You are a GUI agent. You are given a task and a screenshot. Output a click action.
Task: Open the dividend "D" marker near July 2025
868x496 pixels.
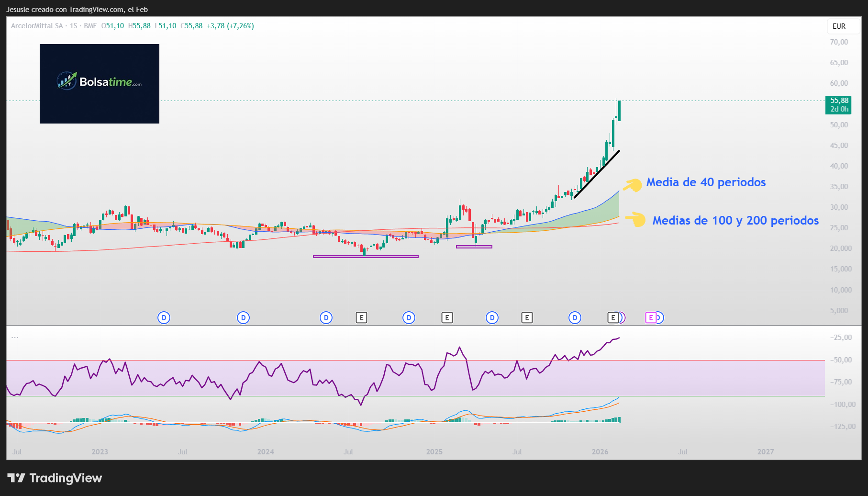[492, 317]
